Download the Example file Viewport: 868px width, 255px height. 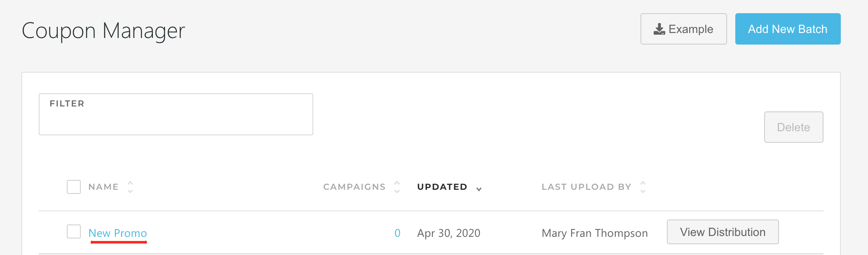[683, 29]
